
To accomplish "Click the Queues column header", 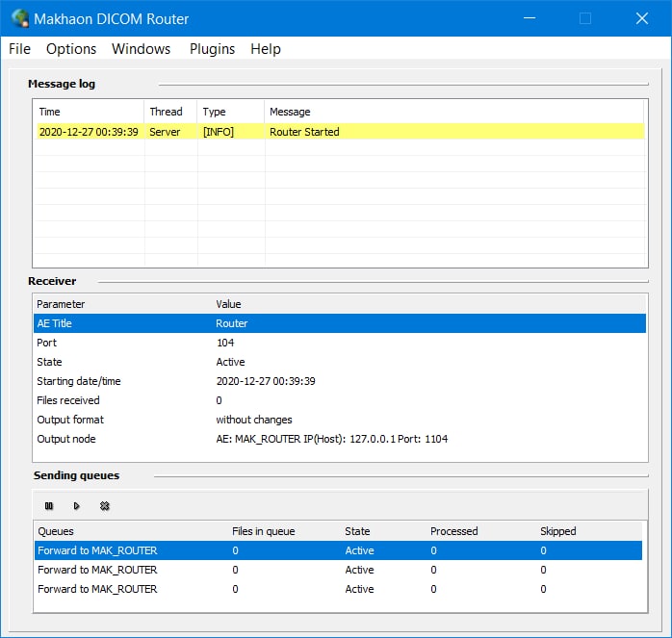I will [132, 531].
